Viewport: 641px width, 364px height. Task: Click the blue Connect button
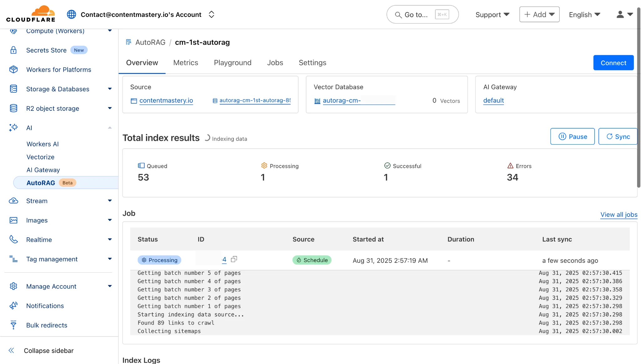[613, 63]
